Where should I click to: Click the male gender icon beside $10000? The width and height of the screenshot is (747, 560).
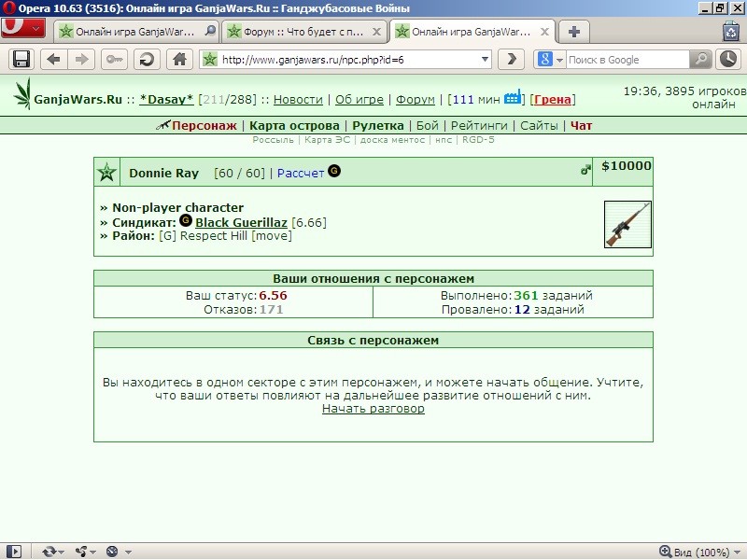(585, 170)
